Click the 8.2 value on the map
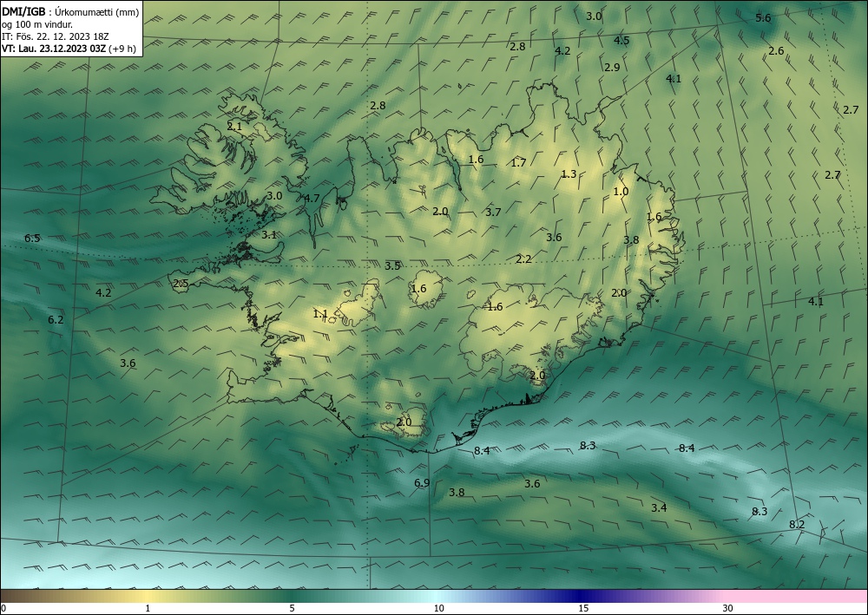Image resolution: width=868 pixels, height=615 pixels. pyautogui.click(x=797, y=524)
